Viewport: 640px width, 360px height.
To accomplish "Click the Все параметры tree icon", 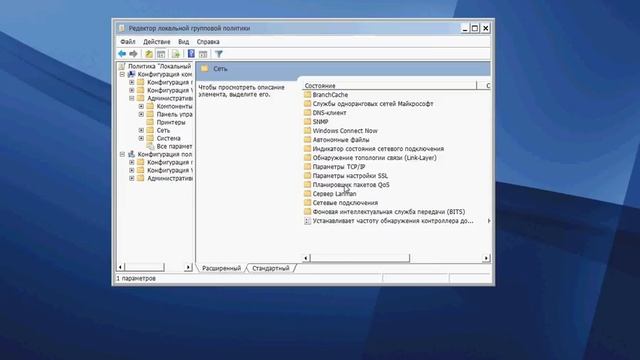I will [x=150, y=146].
